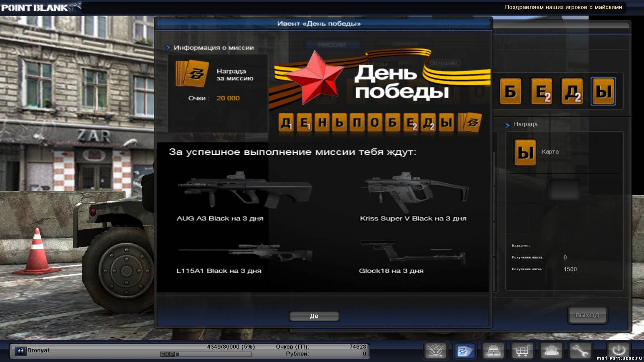Click the Bronya! player name

tap(38, 350)
